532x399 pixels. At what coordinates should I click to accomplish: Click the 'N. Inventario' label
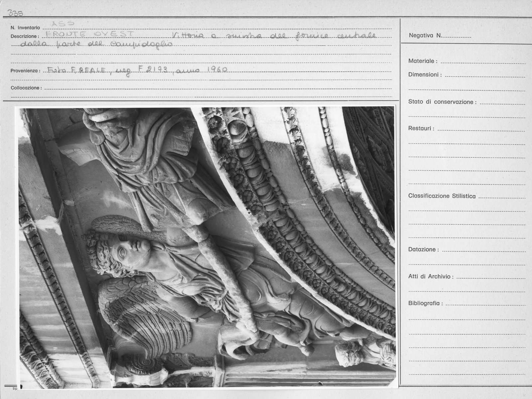(x=25, y=28)
